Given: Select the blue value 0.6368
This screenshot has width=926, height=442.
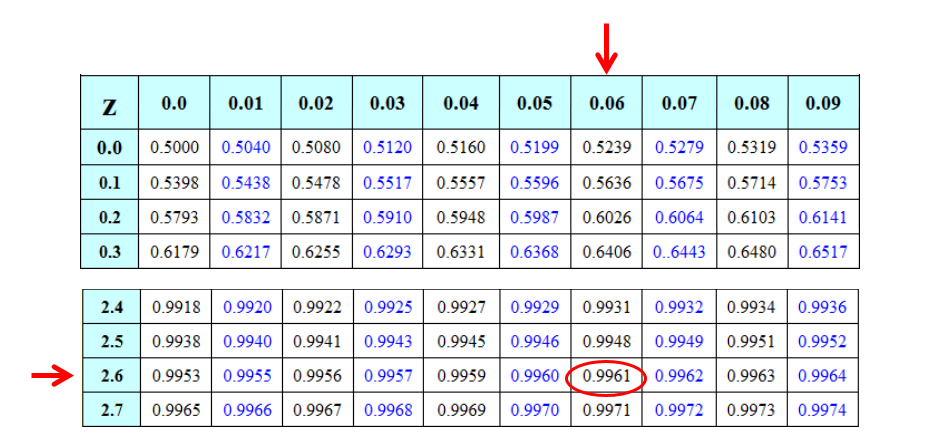Looking at the screenshot, I should 535,251.
